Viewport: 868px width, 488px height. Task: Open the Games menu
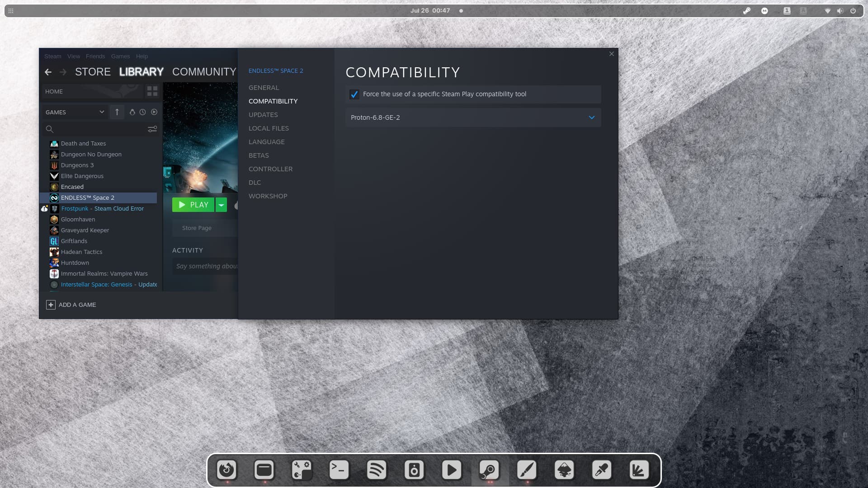click(x=120, y=56)
